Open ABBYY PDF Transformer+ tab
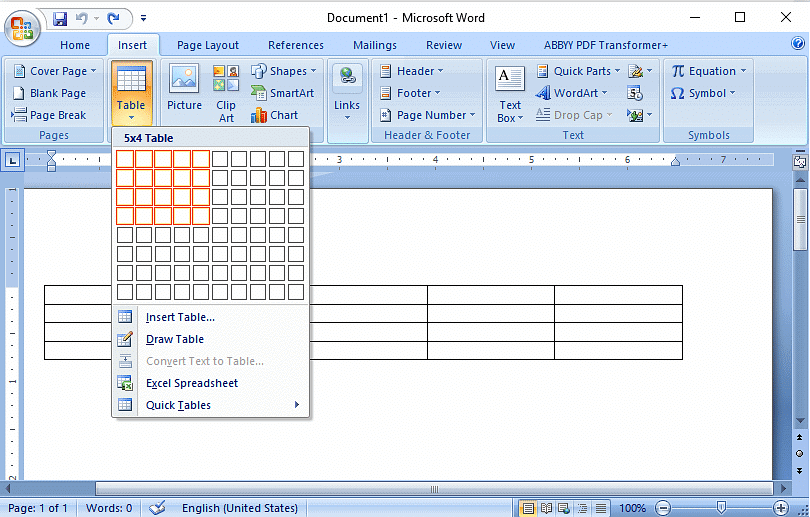 (605, 45)
